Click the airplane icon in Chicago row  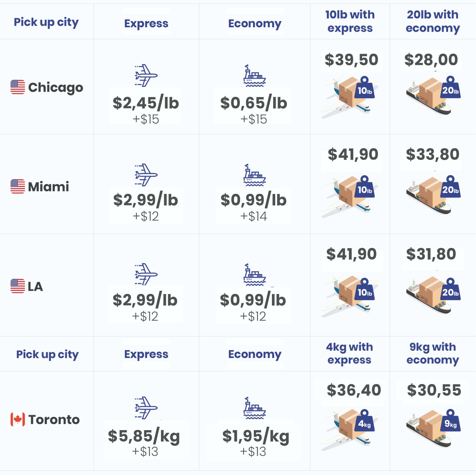coord(146,75)
